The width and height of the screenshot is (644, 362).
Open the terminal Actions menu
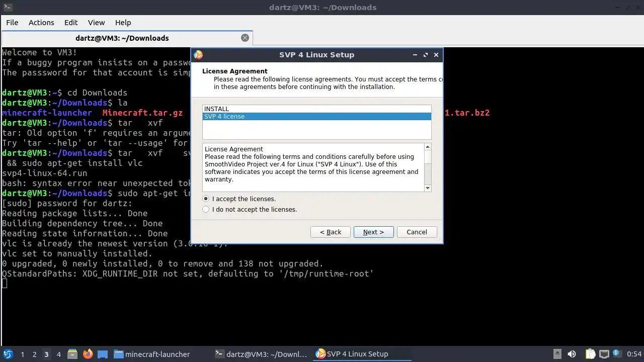41,23
